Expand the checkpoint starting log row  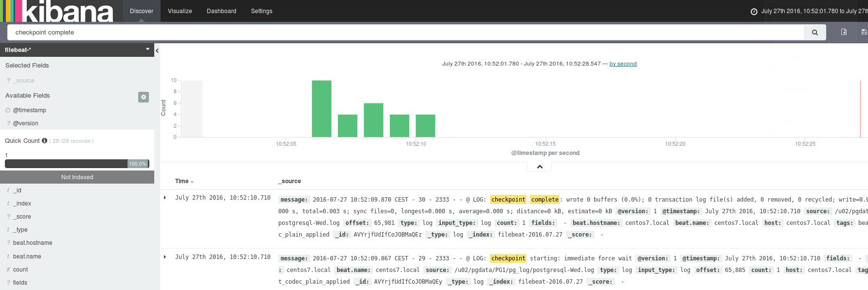pos(165,257)
